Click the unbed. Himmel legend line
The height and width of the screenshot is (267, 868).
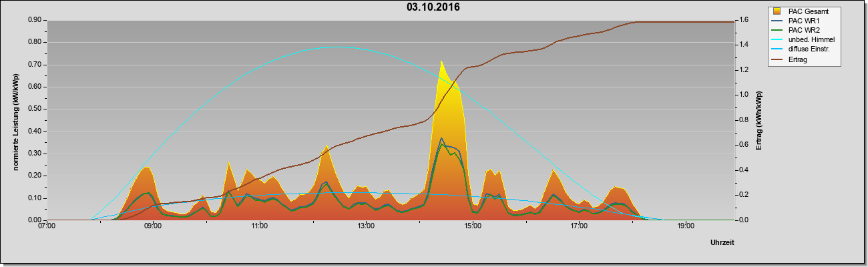coord(777,40)
